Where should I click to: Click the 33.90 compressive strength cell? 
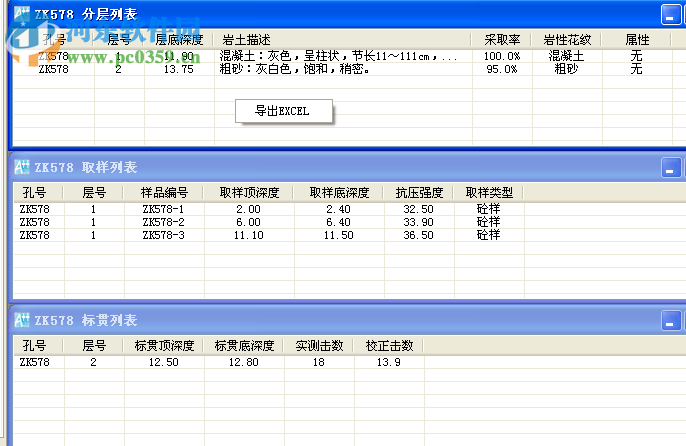pos(419,222)
